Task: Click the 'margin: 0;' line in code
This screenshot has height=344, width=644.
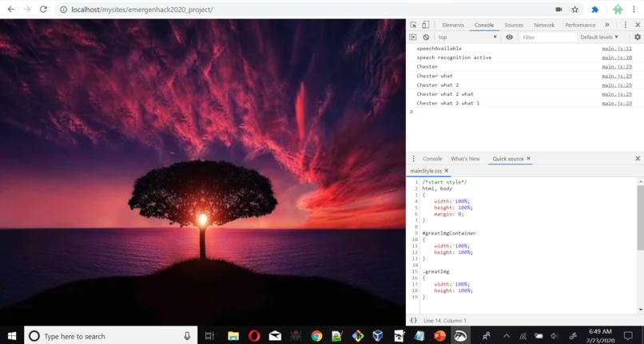Action: [x=449, y=214]
